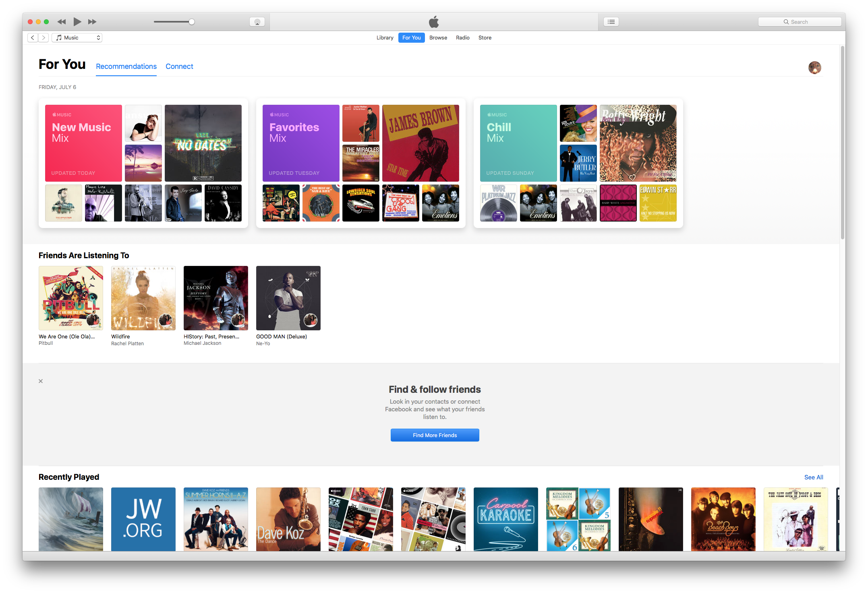Open the Jerry Butler album cover
The image size is (868, 593).
pyautogui.click(x=578, y=163)
